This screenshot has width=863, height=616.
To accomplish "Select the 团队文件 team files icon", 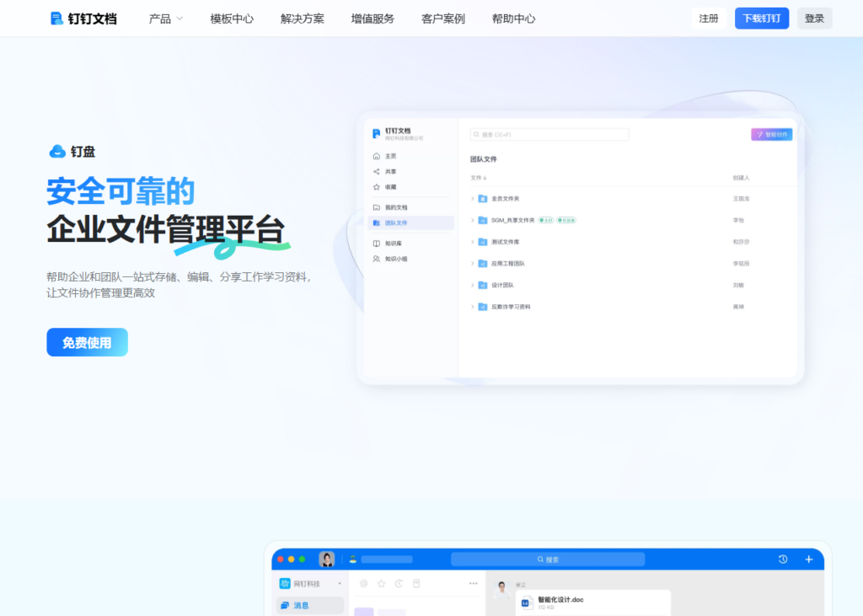I will tap(377, 222).
